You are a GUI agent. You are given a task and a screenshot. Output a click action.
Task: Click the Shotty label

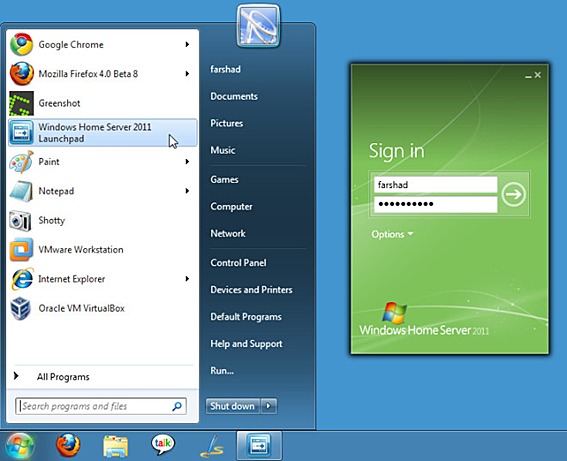[52, 221]
